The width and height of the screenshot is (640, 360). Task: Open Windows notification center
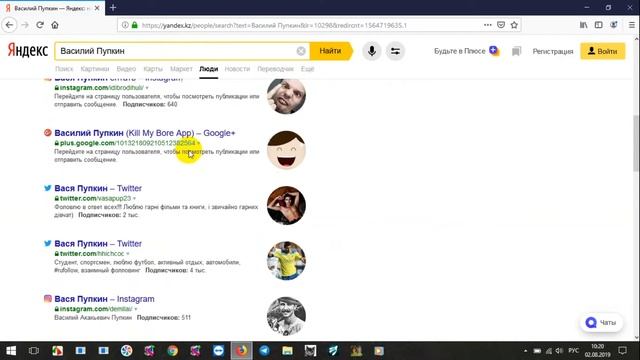point(622,351)
